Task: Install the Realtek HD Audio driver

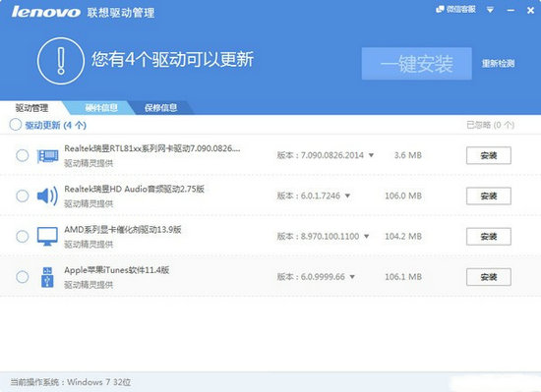Action: click(x=489, y=196)
